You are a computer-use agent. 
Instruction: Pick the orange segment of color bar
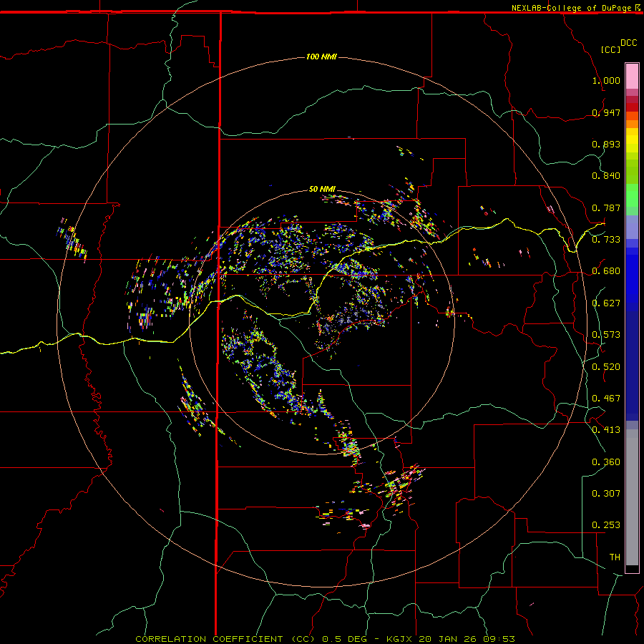coord(632,124)
